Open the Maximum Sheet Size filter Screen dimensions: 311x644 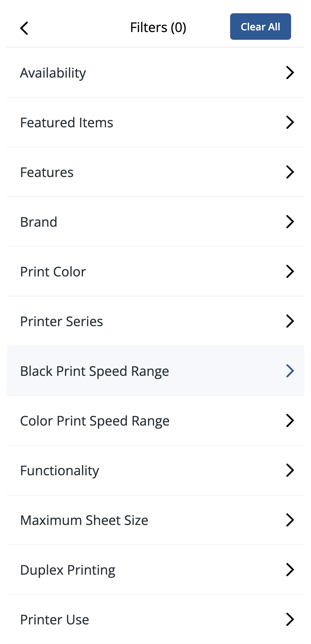pyautogui.click(x=290, y=520)
